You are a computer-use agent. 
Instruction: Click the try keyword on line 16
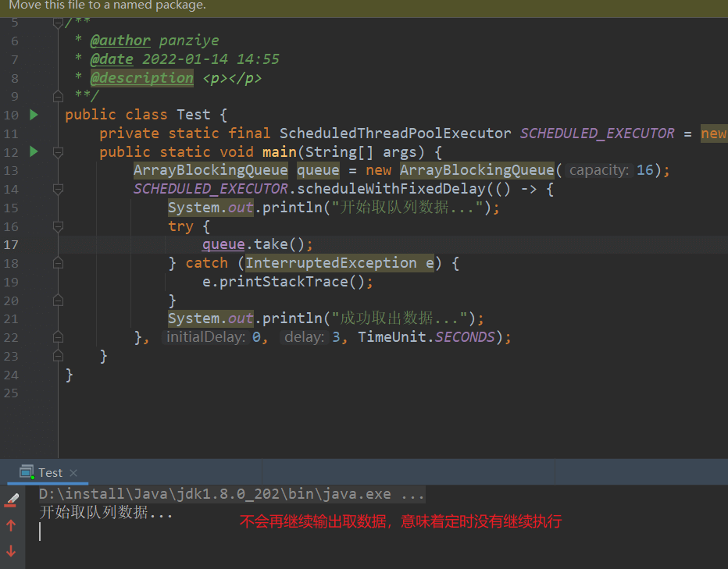(180, 226)
